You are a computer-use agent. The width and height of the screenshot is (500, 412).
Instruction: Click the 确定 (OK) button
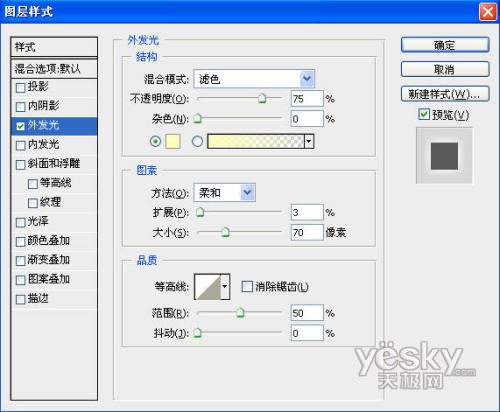(445, 45)
